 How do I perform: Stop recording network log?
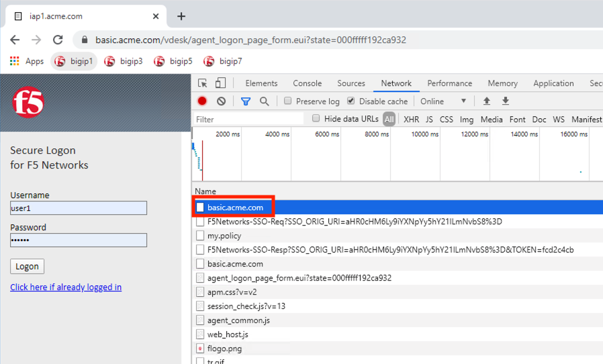click(x=202, y=101)
